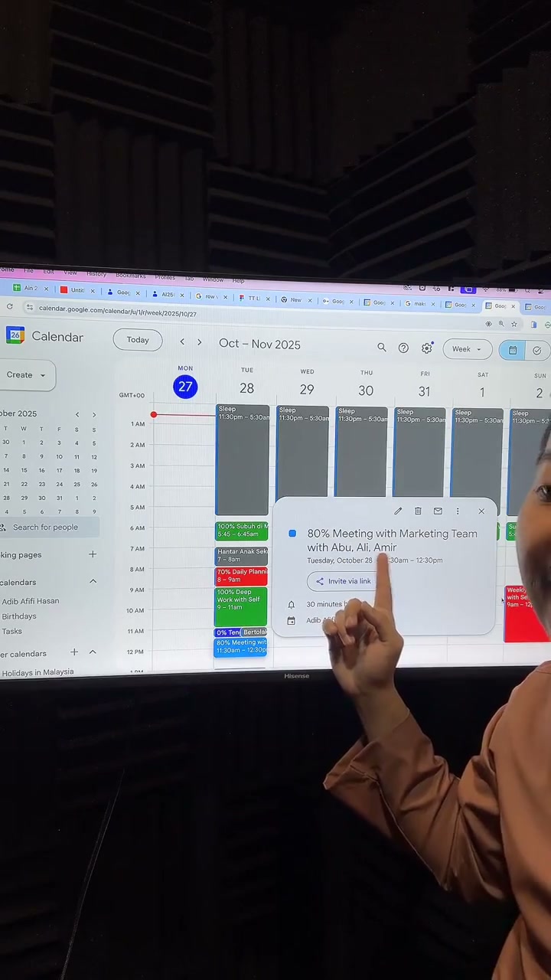Switch to the 'Ain 2' browser tab
Image resolution: width=551 pixels, height=980 pixels.
point(32,289)
